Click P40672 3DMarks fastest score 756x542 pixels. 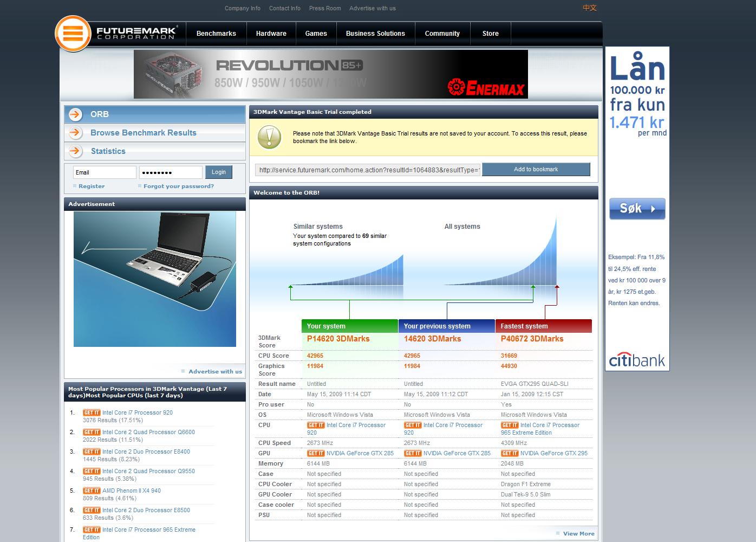532,339
